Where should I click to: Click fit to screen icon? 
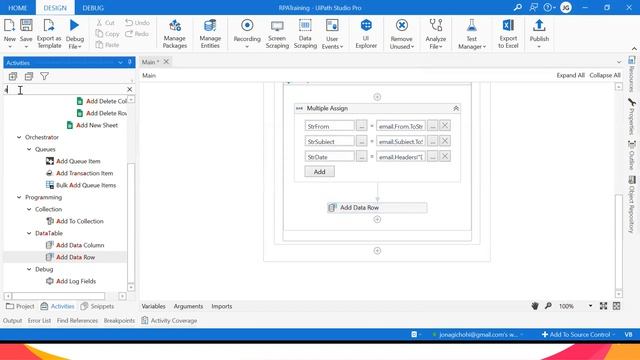coord(603,306)
